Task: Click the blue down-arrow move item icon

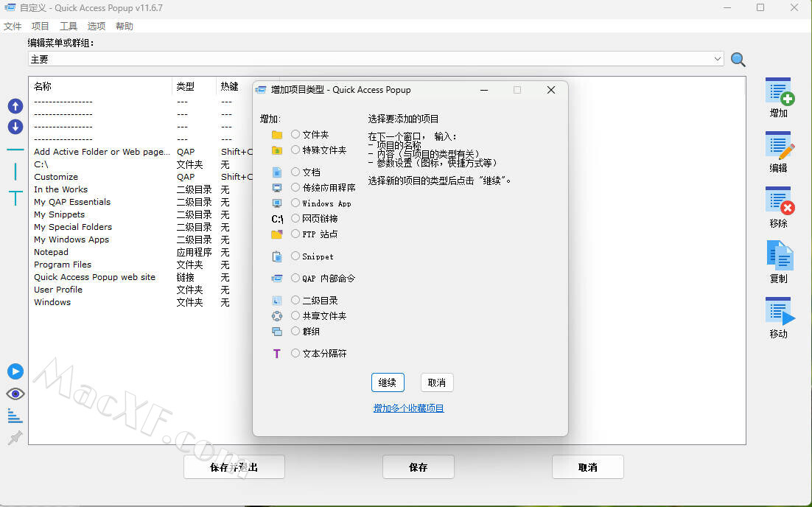Action: [x=15, y=127]
